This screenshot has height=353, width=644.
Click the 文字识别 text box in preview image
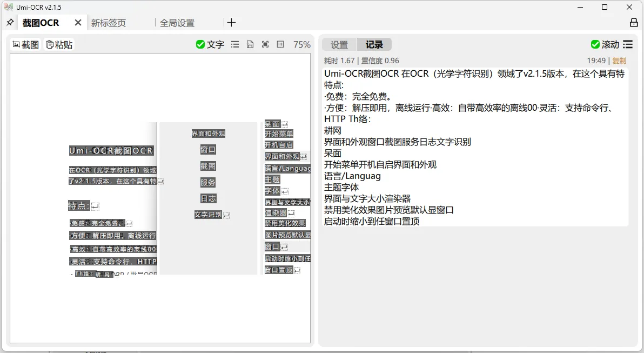pos(208,215)
